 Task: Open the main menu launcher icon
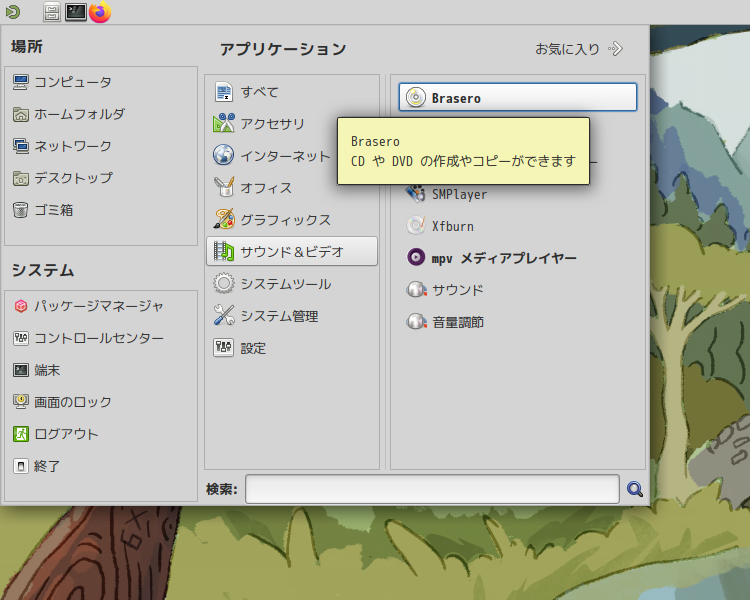pyautogui.click(x=13, y=11)
